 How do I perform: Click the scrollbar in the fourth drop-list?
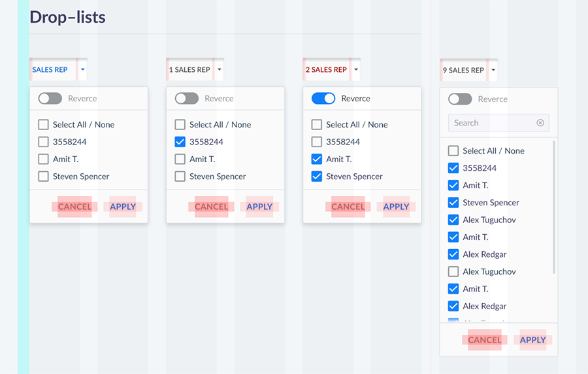pyautogui.click(x=554, y=207)
